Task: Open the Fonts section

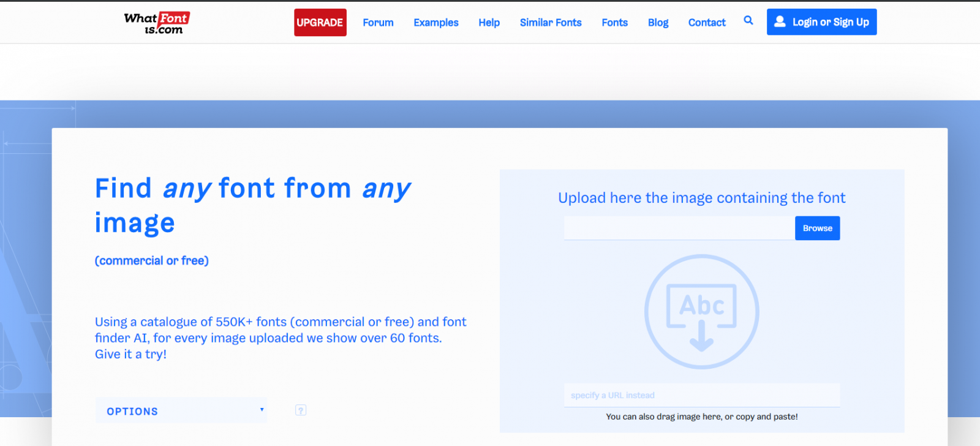Action: tap(614, 23)
